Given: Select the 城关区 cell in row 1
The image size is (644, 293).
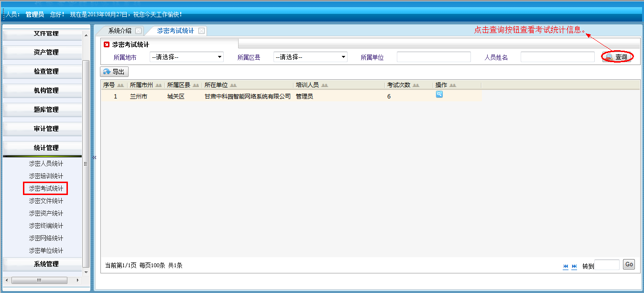Looking at the screenshot, I should point(175,96).
